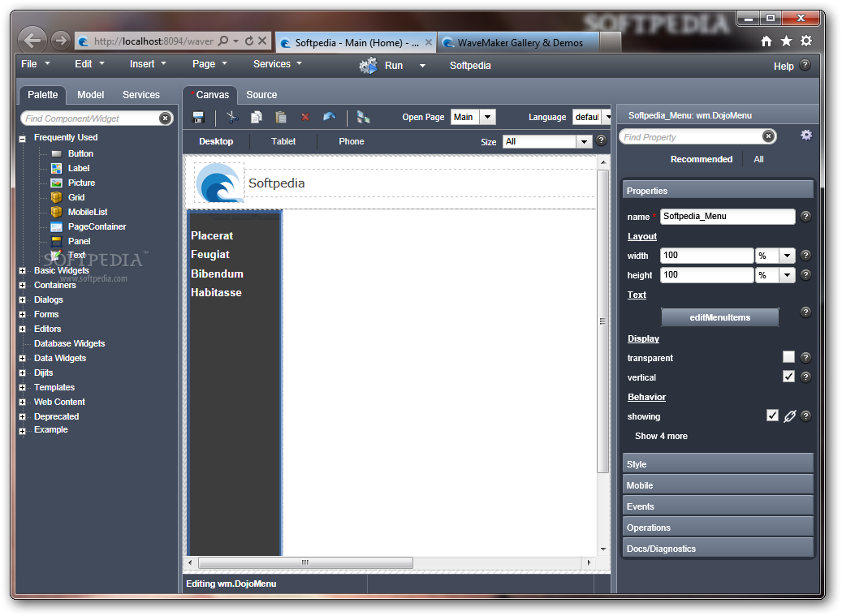The height and width of the screenshot is (616, 842).
Task: Expand the Style properties section
Action: 718,464
